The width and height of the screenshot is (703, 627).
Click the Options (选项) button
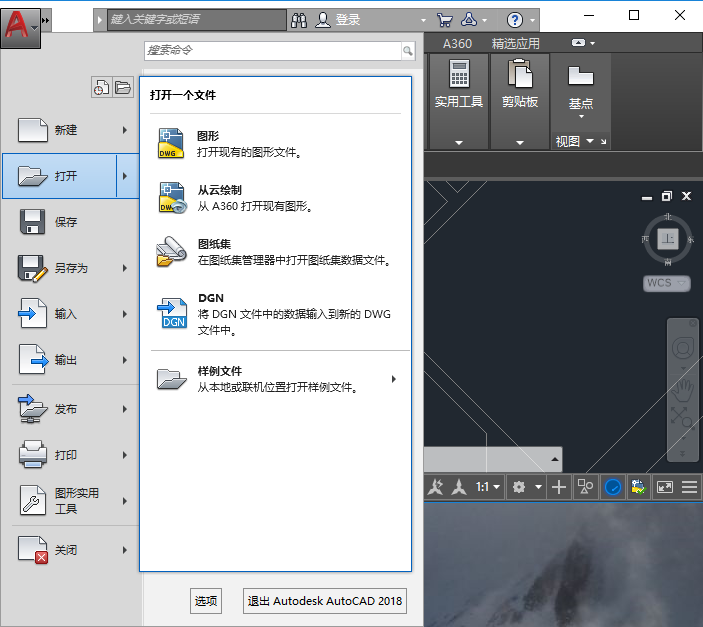pyautogui.click(x=206, y=601)
